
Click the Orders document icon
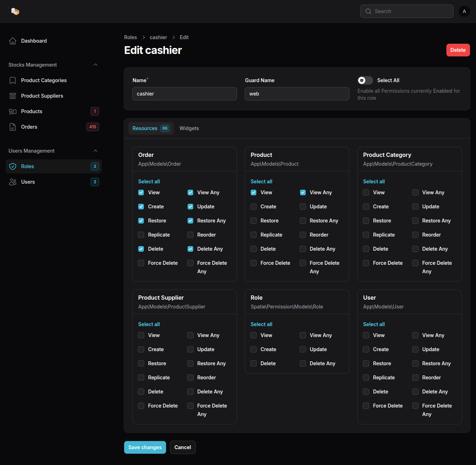pyautogui.click(x=13, y=127)
